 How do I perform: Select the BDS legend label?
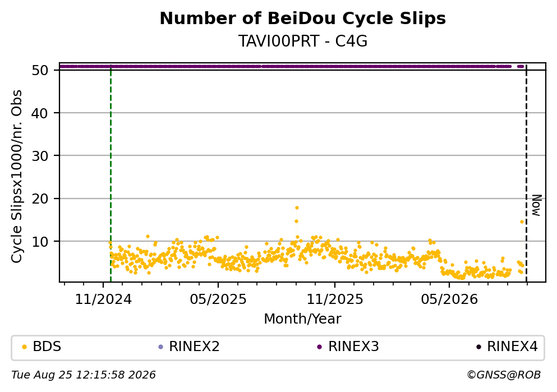47,347
